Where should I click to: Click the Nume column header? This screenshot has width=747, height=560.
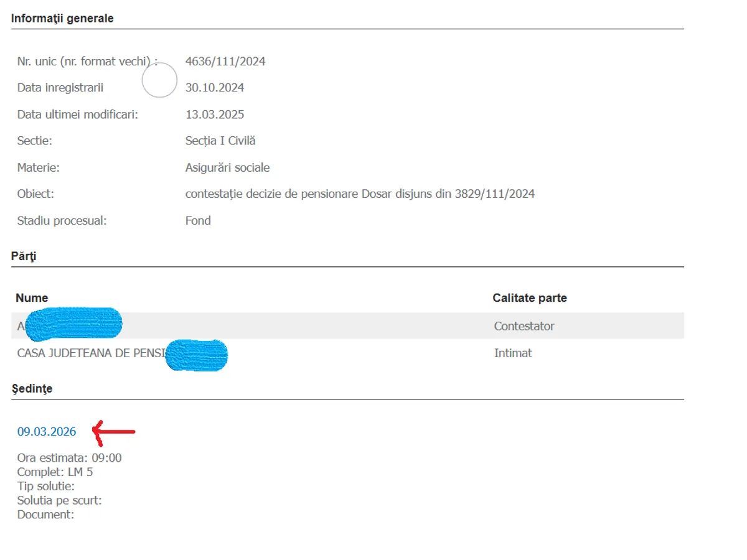pyautogui.click(x=32, y=298)
